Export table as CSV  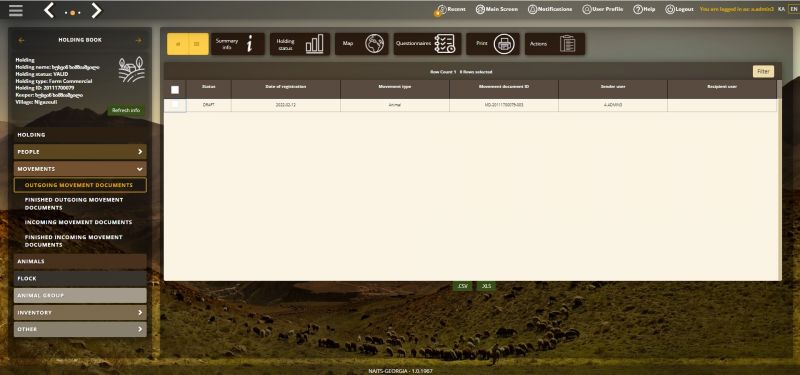click(x=462, y=286)
